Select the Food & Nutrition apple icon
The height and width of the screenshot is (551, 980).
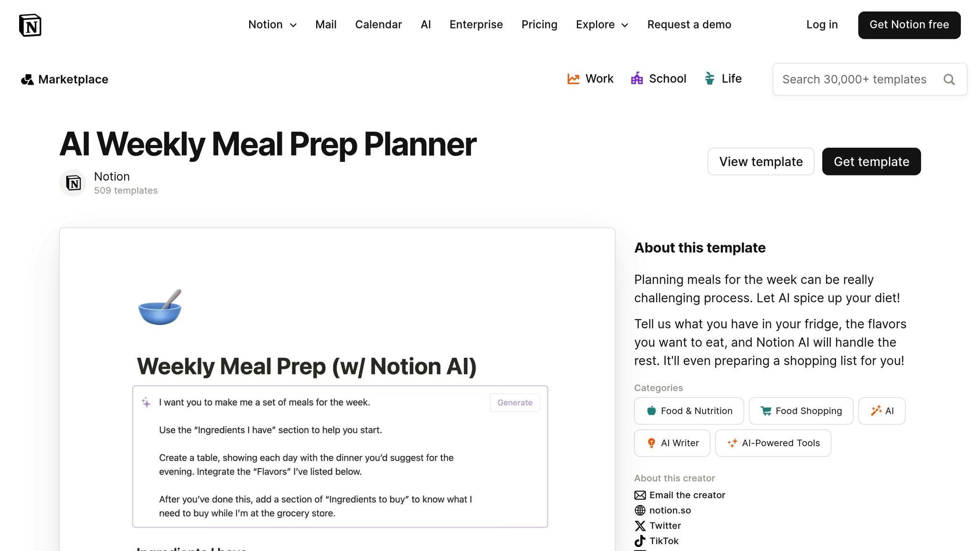tap(651, 410)
